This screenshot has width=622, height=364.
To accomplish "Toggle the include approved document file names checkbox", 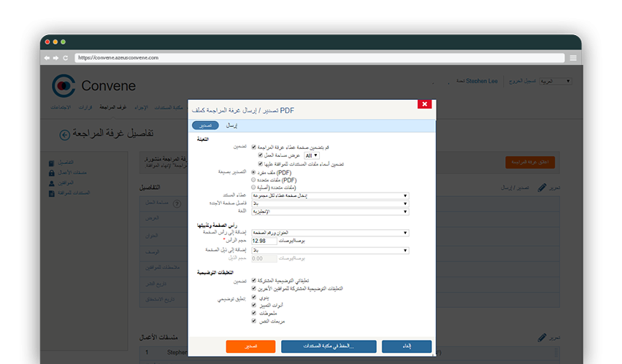I will point(261,163).
